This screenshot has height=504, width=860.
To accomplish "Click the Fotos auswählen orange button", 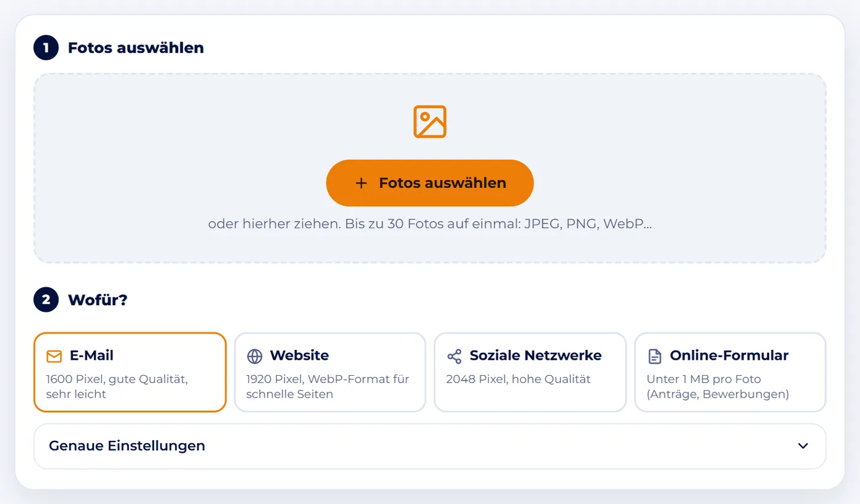I will click(429, 183).
